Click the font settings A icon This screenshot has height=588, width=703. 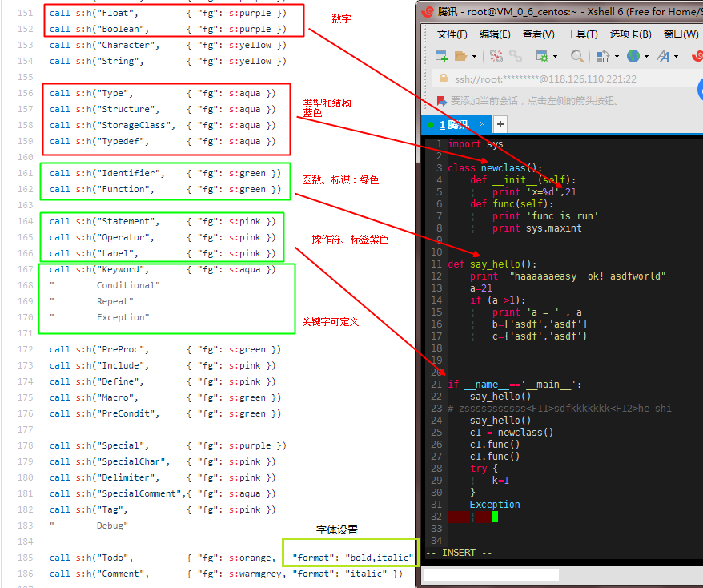pyautogui.click(x=664, y=55)
